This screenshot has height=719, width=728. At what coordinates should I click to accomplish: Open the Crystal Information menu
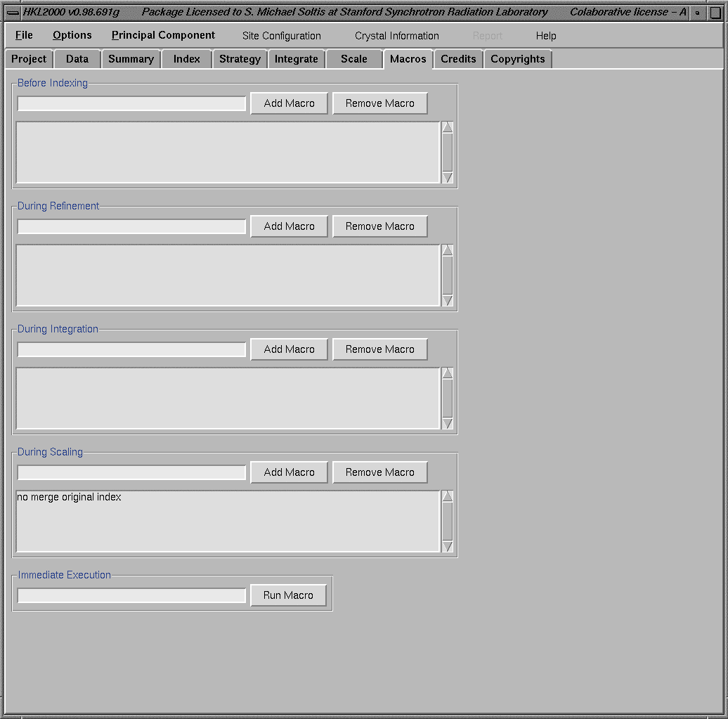pyautogui.click(x=396, y=36)
